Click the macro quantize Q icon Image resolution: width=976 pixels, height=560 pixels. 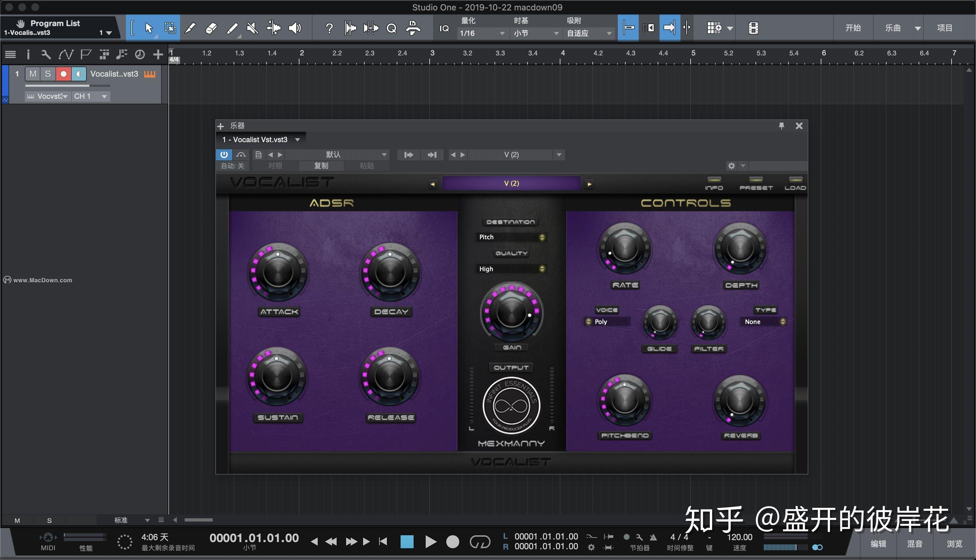coord(392,28)
